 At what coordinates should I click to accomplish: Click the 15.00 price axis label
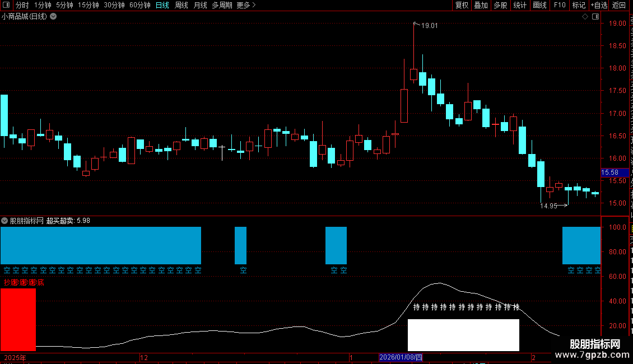point(618,203)
